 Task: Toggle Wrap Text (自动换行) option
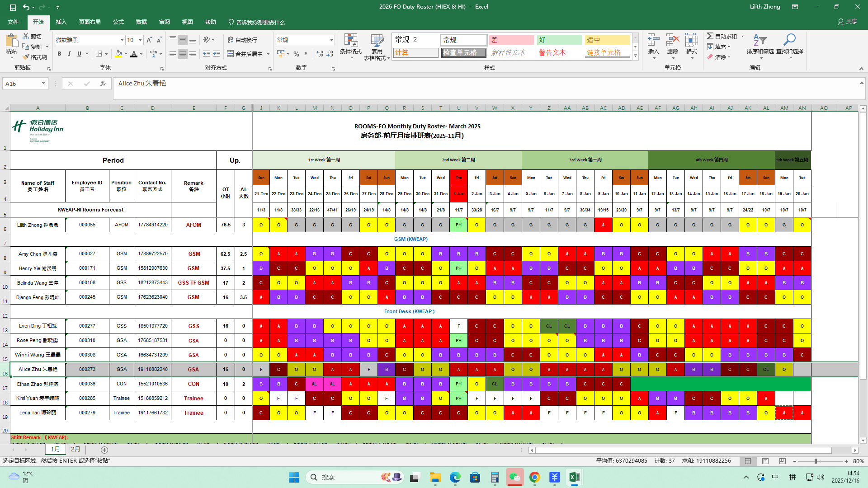tap(242, 40)
